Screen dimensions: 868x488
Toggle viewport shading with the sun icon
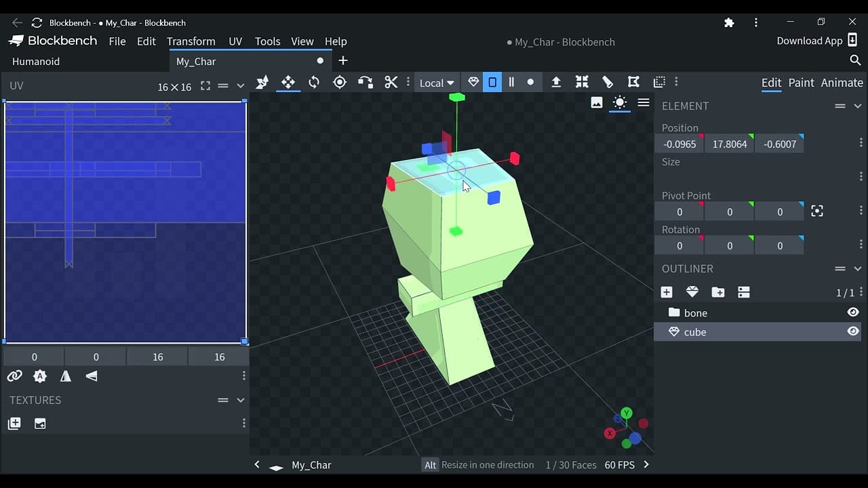pos(619,102)
